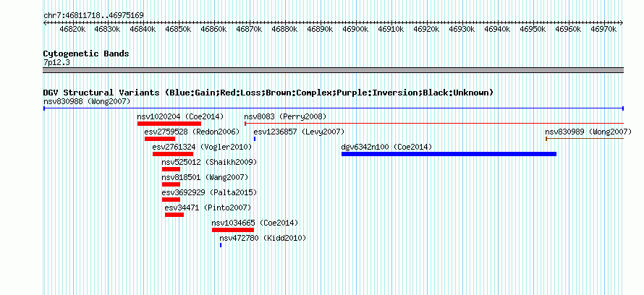
Task: Click the chr7:46811718..46975169 coordinate label
Action: [x=93, y=16]
